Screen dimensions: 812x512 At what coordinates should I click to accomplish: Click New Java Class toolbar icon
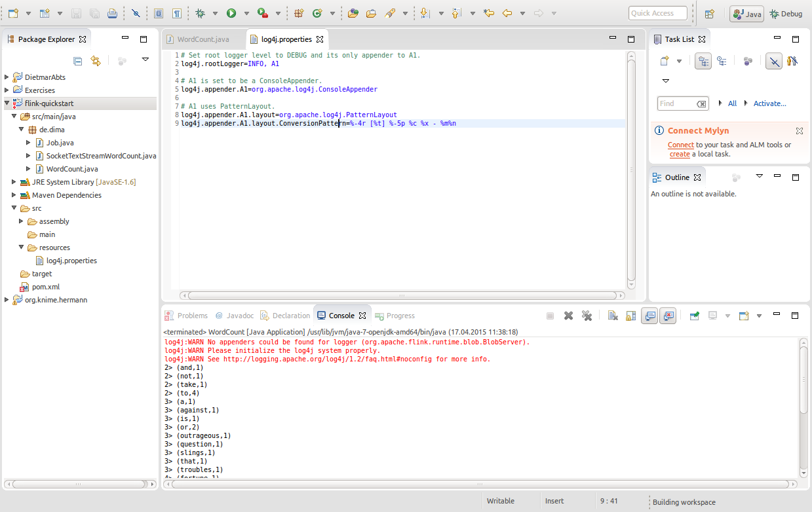pos(317,13)
